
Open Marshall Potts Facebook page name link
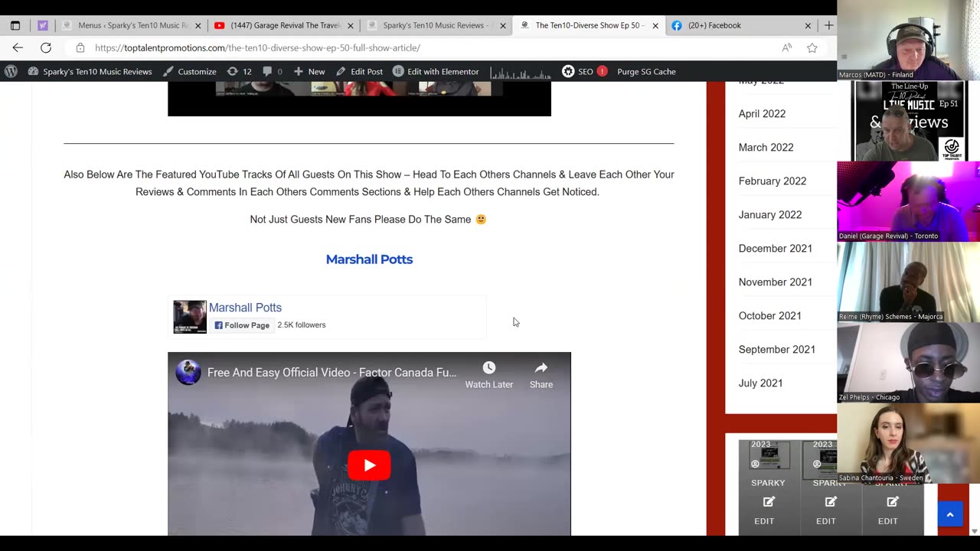(x=245, y=308)
